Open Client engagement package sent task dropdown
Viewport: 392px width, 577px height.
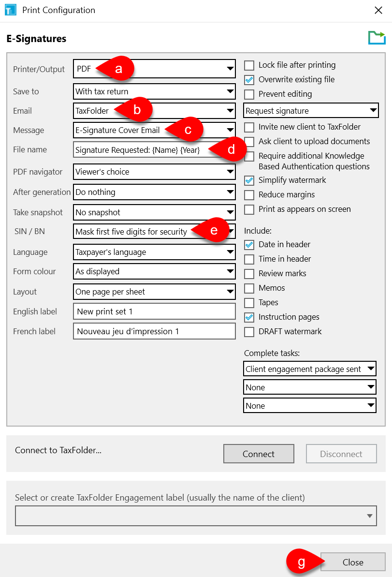[310, 369]
